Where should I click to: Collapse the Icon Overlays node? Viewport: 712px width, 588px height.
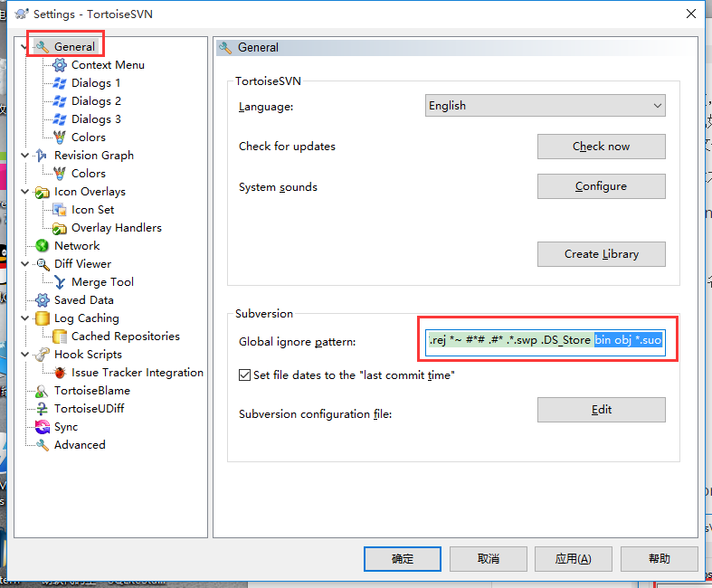pyautogui.click(x=24, y=192)
